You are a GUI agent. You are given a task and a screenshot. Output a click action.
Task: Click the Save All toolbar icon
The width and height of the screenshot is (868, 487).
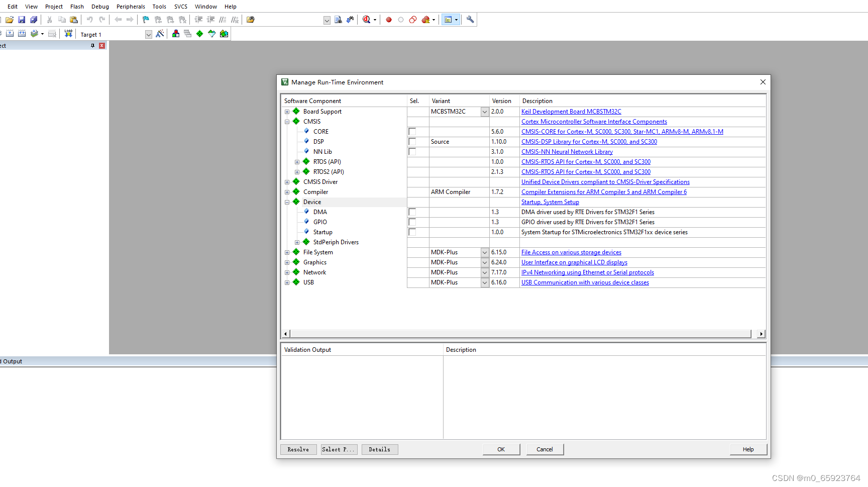pyautogui.click(x=34, y=20)
